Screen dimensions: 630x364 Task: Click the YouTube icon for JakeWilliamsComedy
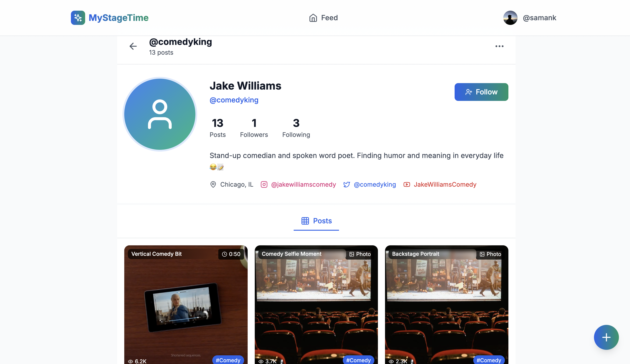point(407,184)
